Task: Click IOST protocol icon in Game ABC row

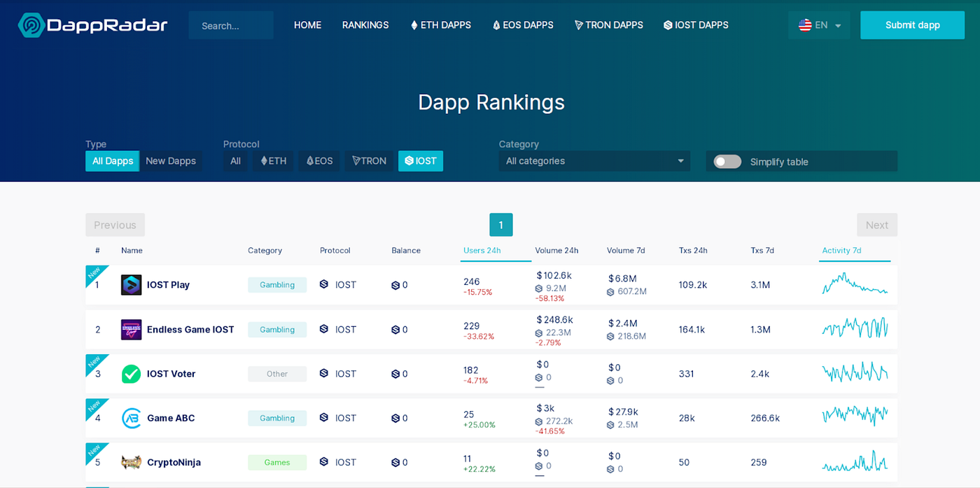Action: [x=324, y=417]
